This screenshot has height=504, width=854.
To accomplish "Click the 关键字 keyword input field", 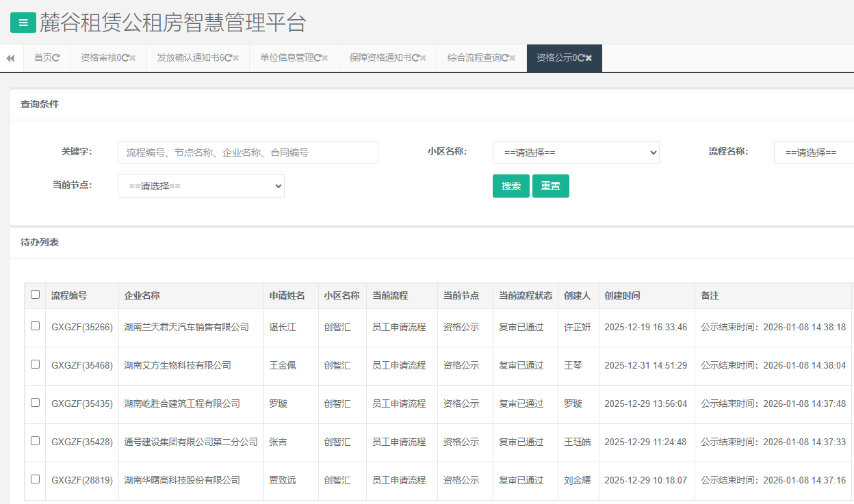I will tap(246, 152).
